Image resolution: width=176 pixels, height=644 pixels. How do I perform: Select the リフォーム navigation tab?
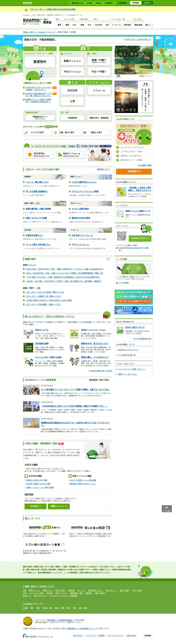click(116, 25)
